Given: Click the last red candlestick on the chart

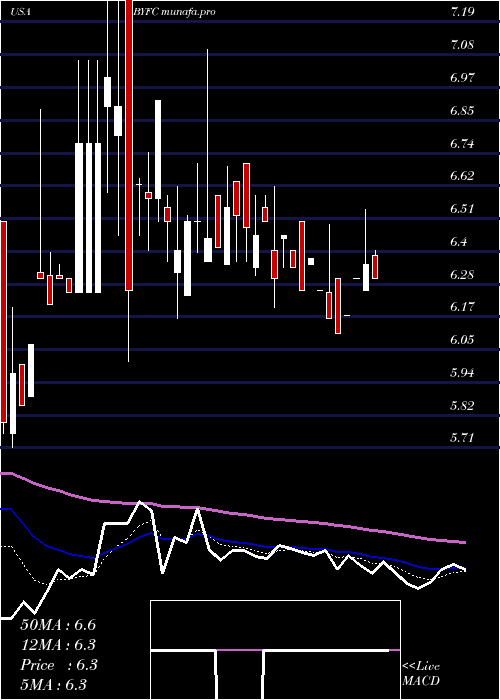Looking at the screenshot, I should coord(375,267).
